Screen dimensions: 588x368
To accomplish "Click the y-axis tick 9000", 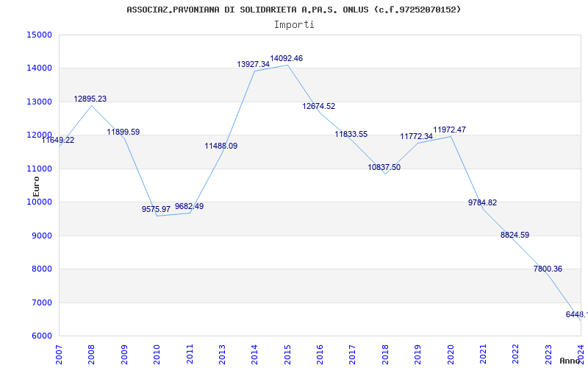I will (41, 236).
